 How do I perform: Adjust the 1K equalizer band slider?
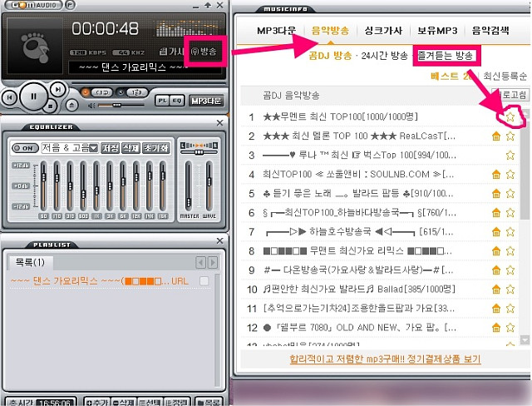click(96, 186)
